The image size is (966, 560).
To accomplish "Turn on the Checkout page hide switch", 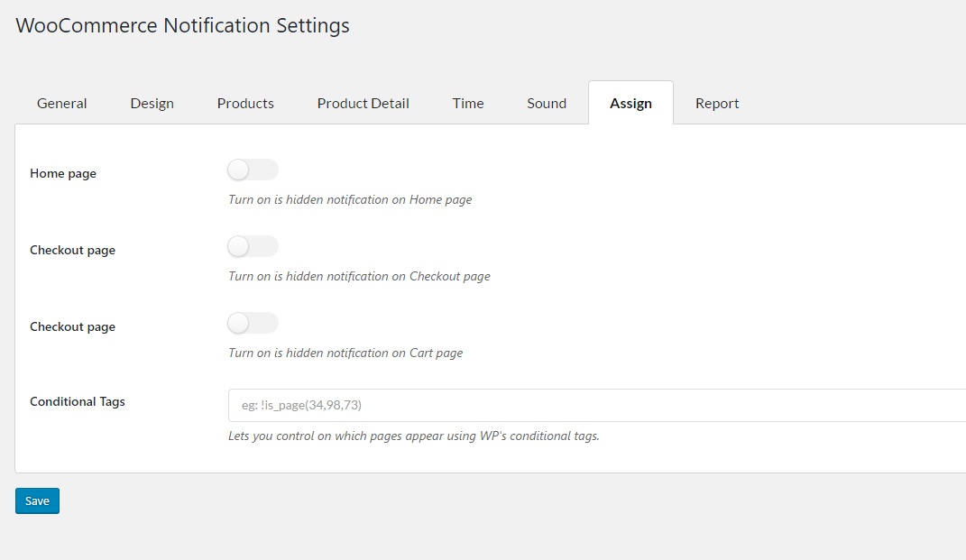I will tap(253, 246).
